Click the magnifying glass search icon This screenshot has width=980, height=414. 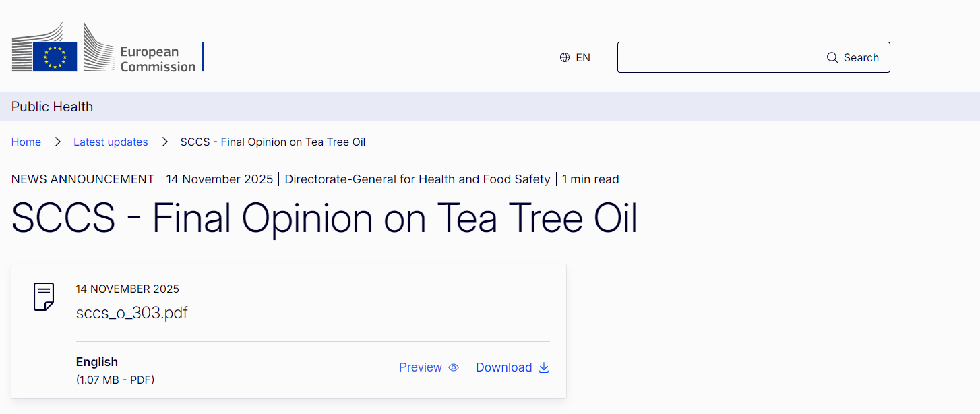(832, 57)
